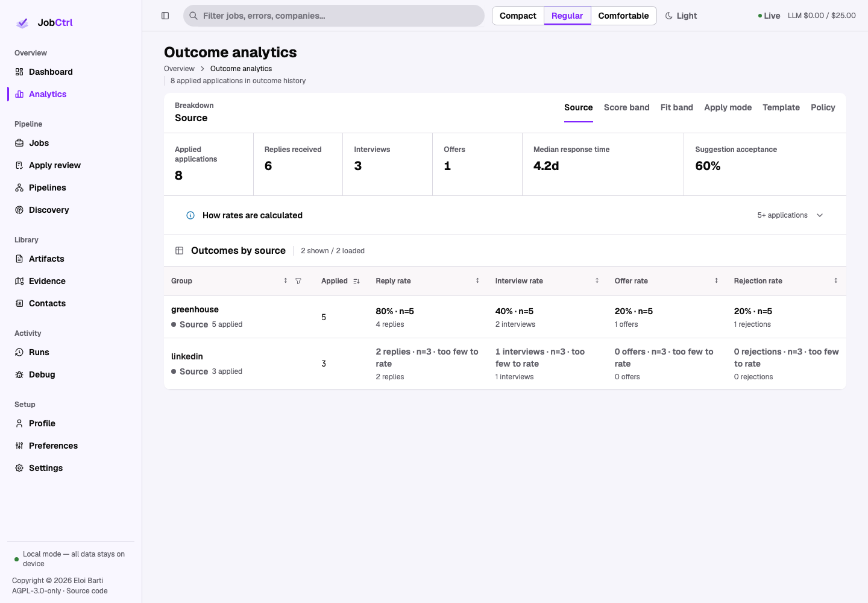
Task: Click the Debug bug icon
Action: 19,374
